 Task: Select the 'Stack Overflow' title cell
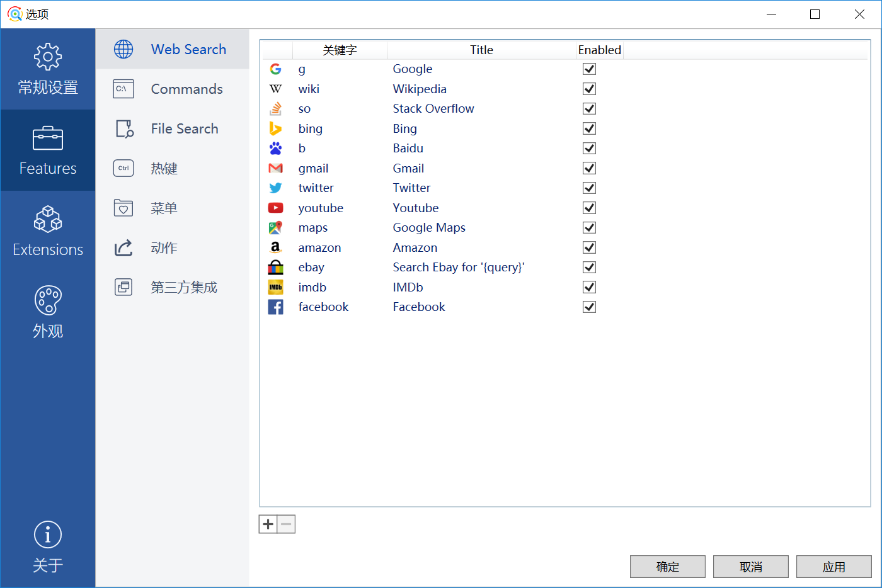pos(433,108)
